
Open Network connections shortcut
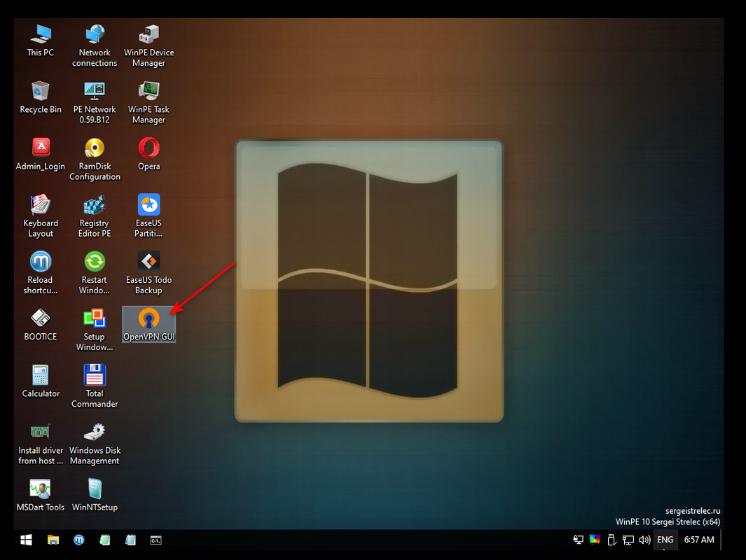95,46
